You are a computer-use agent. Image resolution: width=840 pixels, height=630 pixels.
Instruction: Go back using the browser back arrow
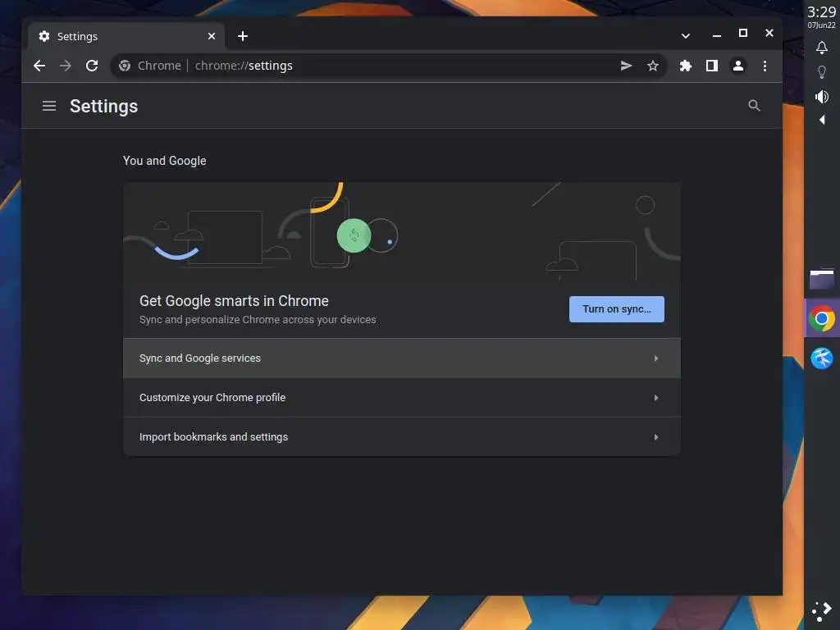click(x=39, y=66)
